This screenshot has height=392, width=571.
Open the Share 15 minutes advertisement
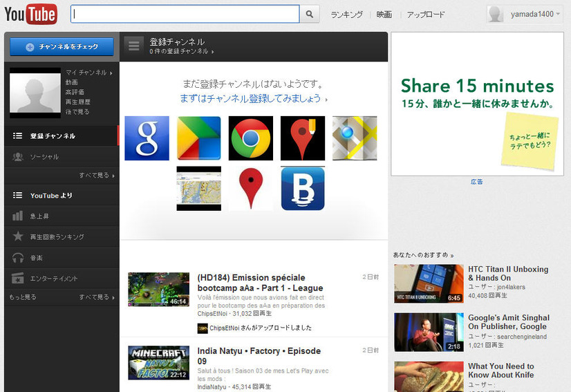click(x=477, y=104)
